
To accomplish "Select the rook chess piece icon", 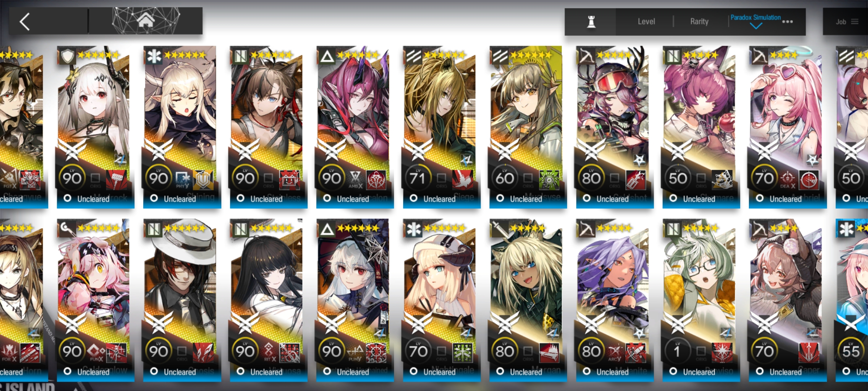I will tap(591, 22).
